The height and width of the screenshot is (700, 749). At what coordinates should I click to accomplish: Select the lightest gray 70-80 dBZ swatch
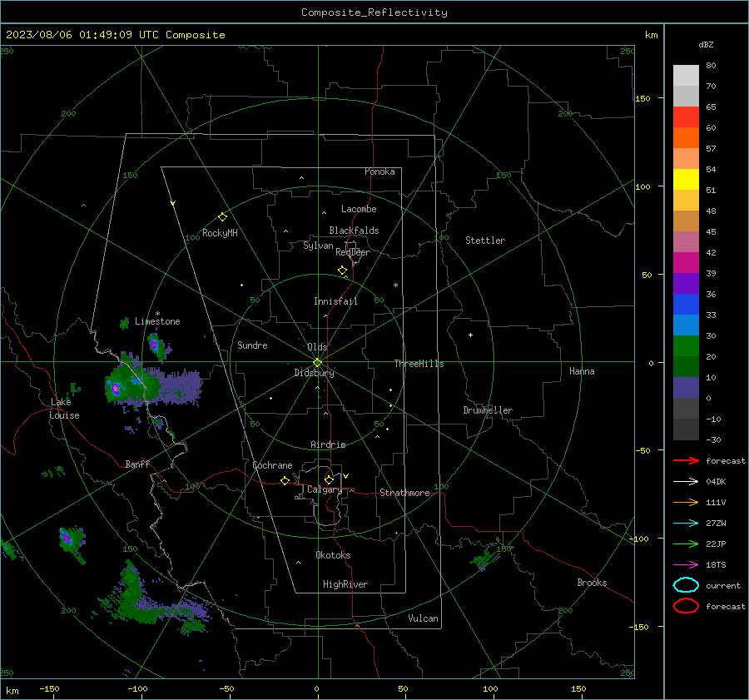point(686,76)
